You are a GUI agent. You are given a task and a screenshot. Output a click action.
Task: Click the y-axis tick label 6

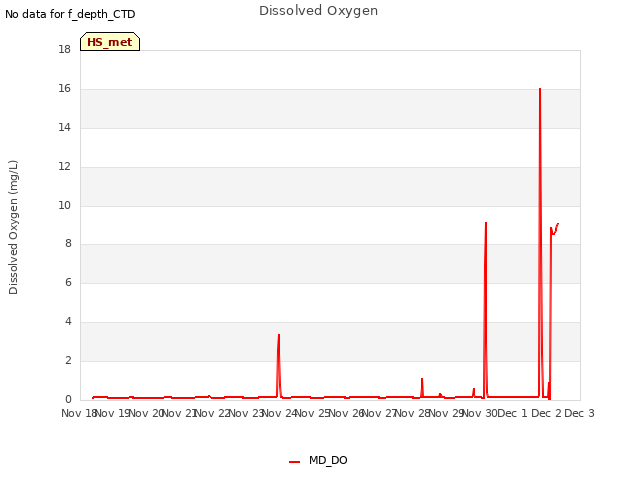click(68, 282)
